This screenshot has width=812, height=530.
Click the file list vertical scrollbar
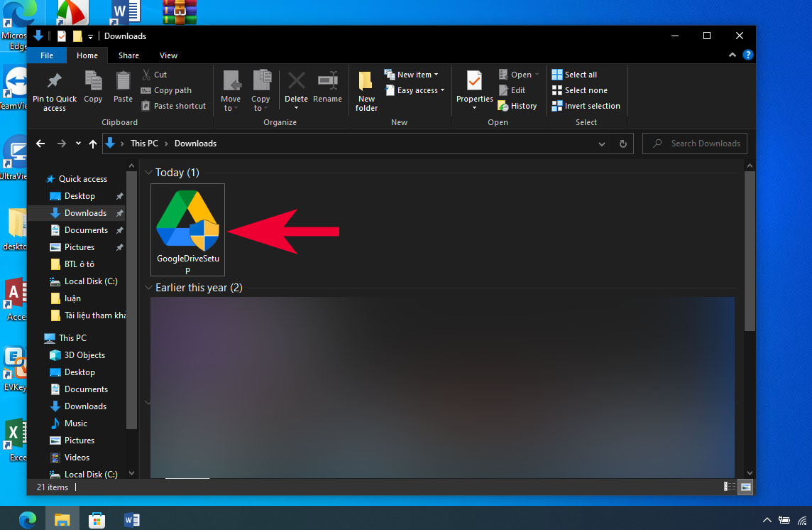(x=750, y=251)
